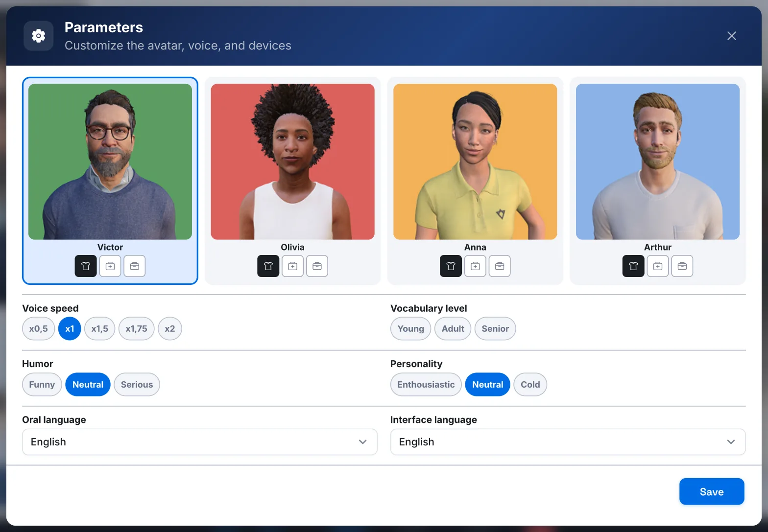Choose Anna's medical kit outfit icon
The height and width of the screenshot is (532, 768).
point(475,266)
